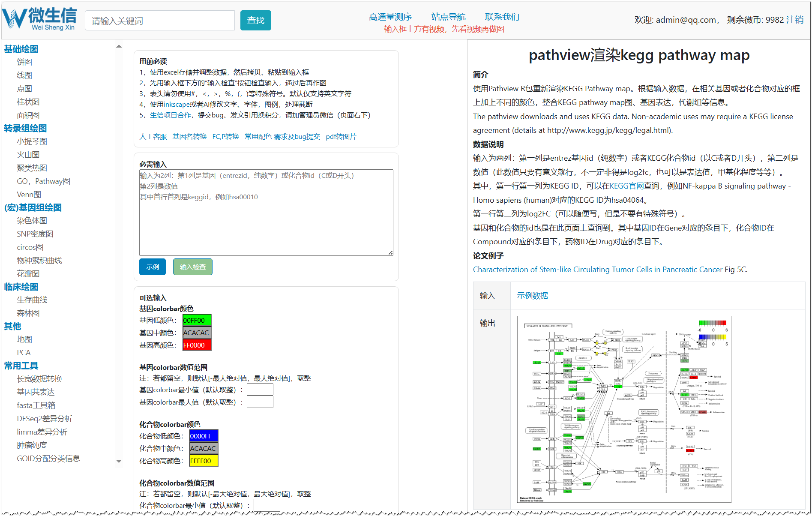This screenshot has width=812, height=519.
Task: Open the (宏)基因组绘图 sidebar category
Action: pyautogui.click(x=33, y=207)
